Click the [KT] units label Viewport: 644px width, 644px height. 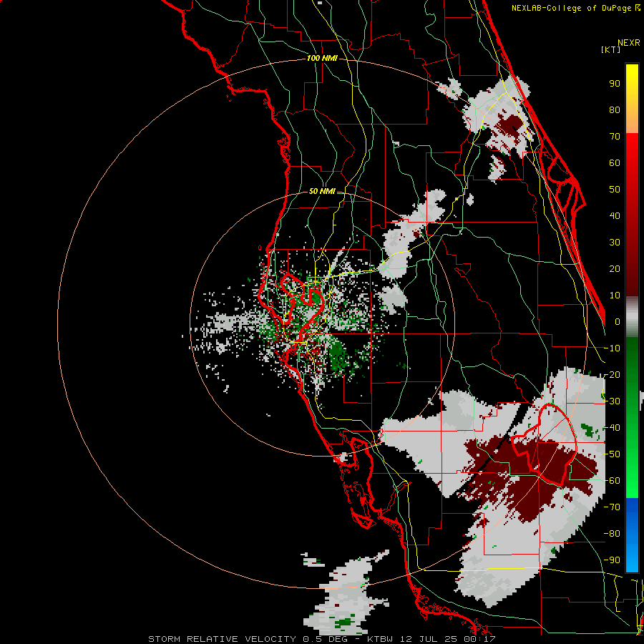tap(611, 49)
